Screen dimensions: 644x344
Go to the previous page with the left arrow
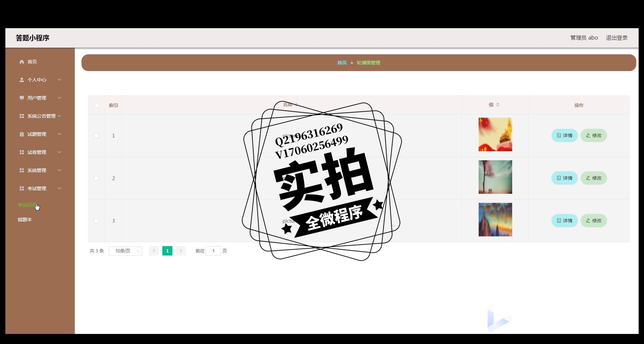point(154,251)
